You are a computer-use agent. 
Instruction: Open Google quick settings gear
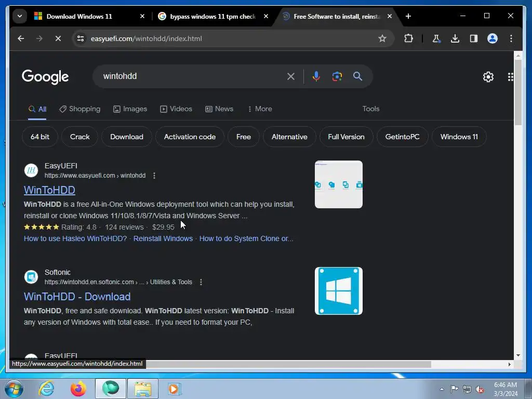coord(488,77)
